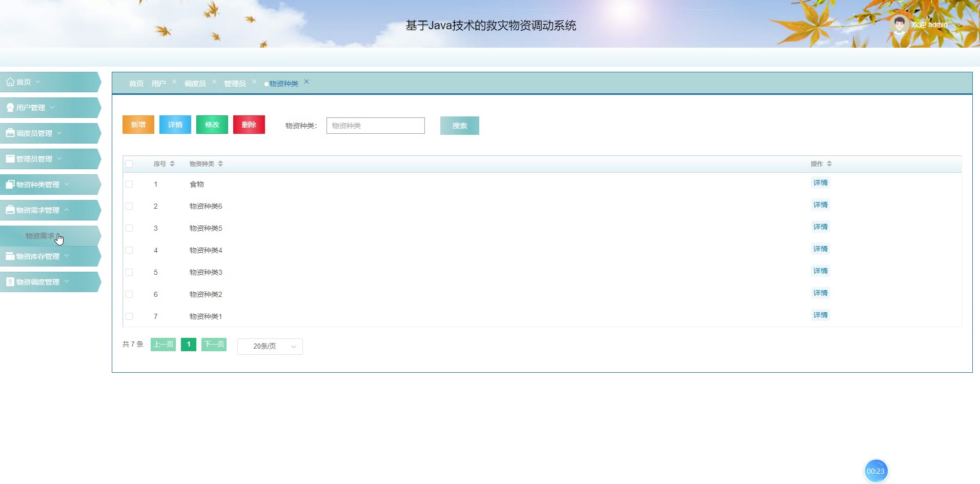Close the 管理员 tab

[x=254, y=82]
